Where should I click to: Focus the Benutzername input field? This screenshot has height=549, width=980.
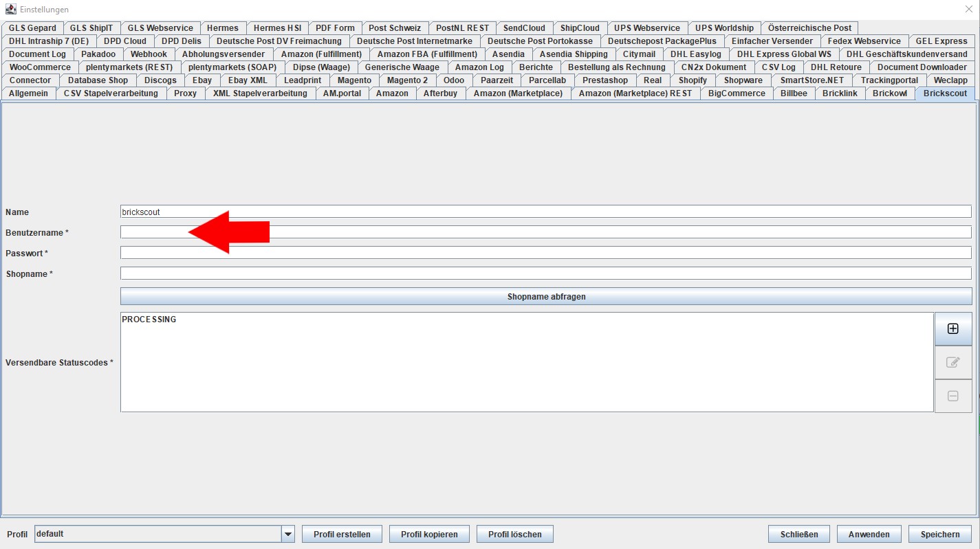click(545, 232)
